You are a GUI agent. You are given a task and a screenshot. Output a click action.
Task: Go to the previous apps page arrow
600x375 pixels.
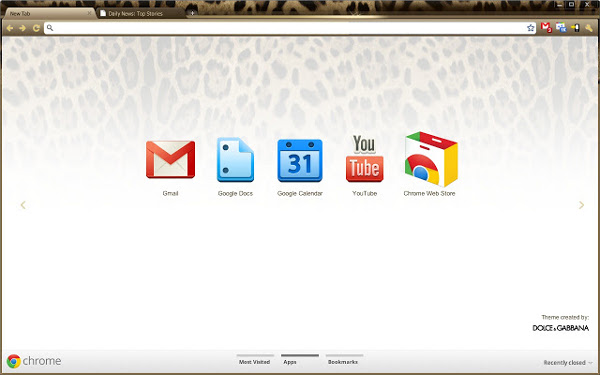tap(23, 205)
